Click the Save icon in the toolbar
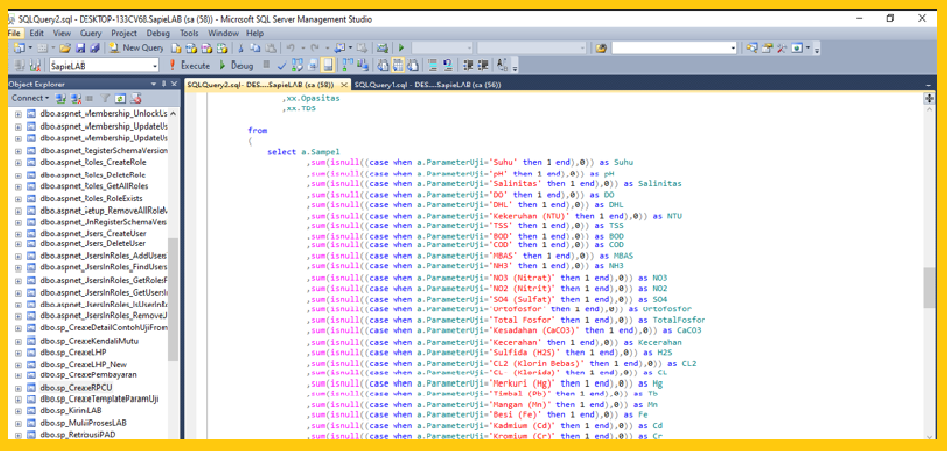Image resolution: width=947 pixels, height=451 pixels. [80, 48]
